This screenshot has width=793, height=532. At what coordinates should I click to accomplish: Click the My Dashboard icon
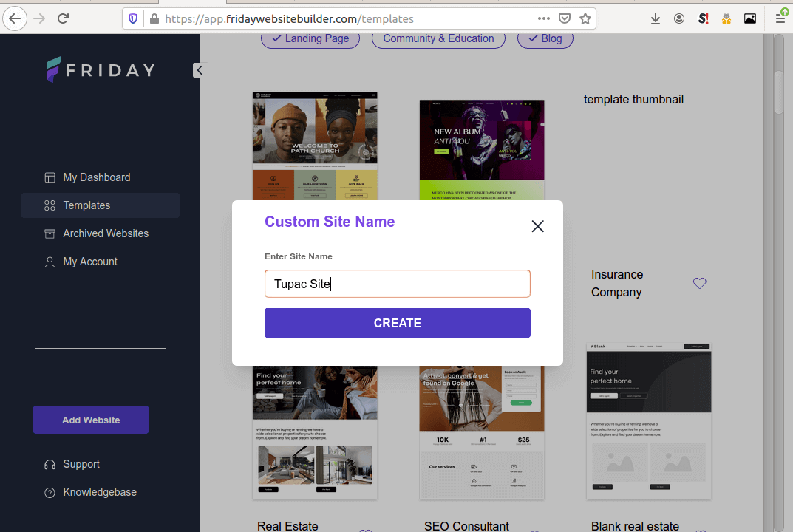49,177
